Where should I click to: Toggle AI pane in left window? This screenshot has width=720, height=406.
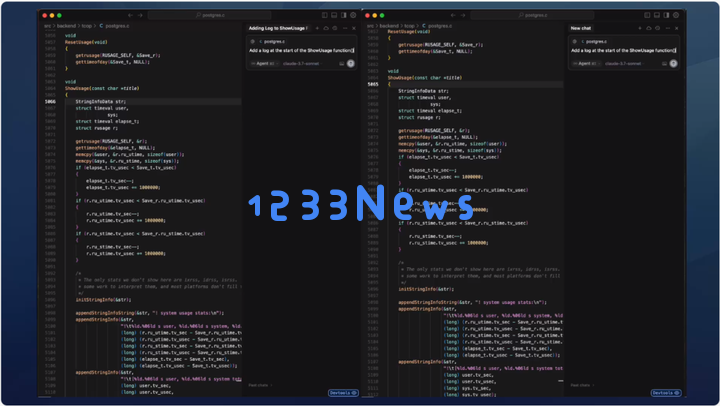coord(344,15)
